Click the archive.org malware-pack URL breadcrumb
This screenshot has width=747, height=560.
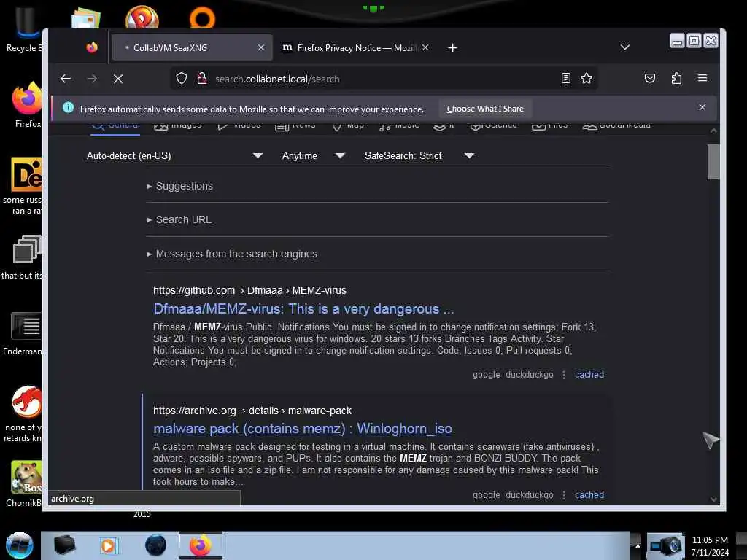[x=252, y=411]
